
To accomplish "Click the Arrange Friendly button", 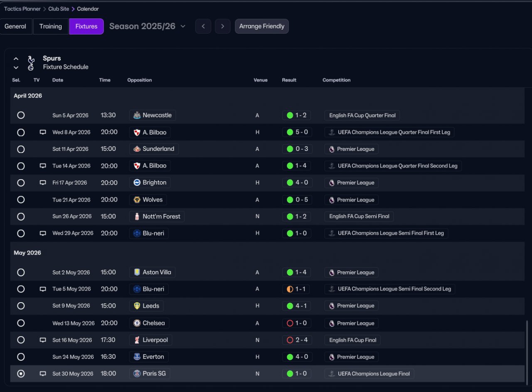I will tap(262, 26).
